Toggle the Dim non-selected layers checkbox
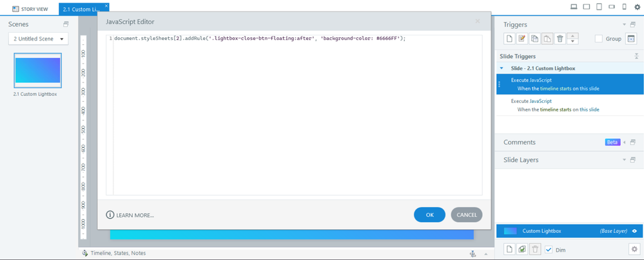This screenshot has height=260, width=644. click(x=549, y=249)
